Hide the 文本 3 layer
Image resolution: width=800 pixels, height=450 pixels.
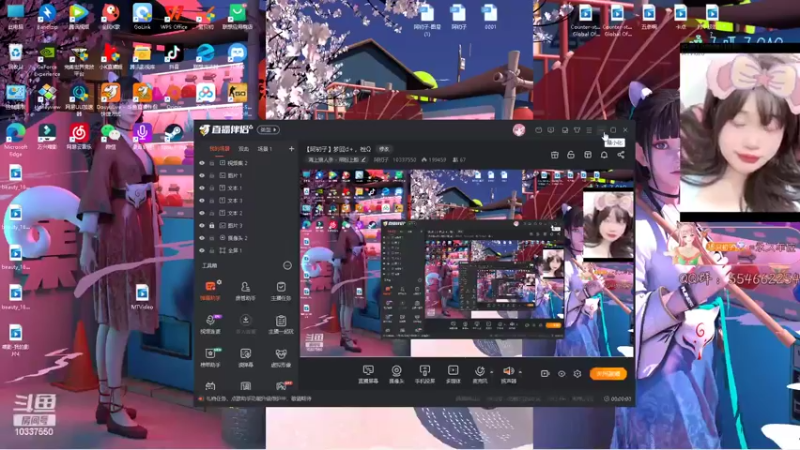tap(202, 201)
